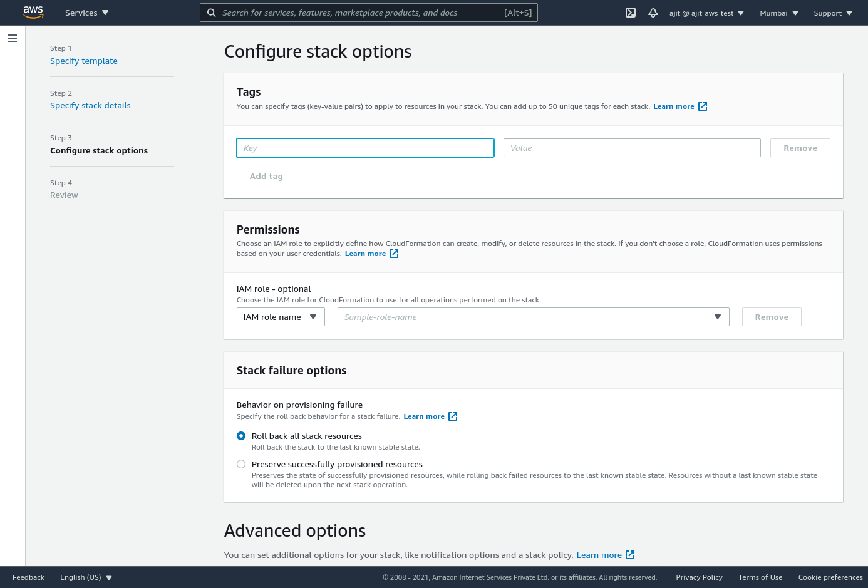Open the Services menu
This screenshot has width=868, height=588.
point(87,13)
